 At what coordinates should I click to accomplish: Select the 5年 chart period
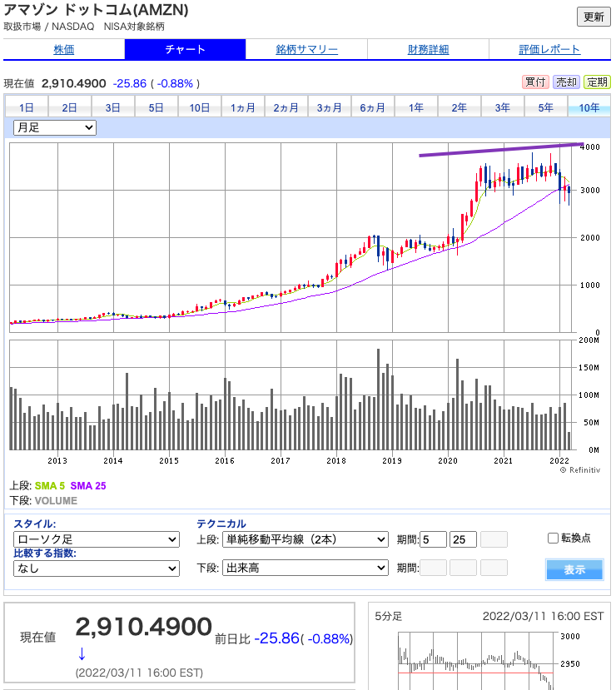tap(545, 107)
